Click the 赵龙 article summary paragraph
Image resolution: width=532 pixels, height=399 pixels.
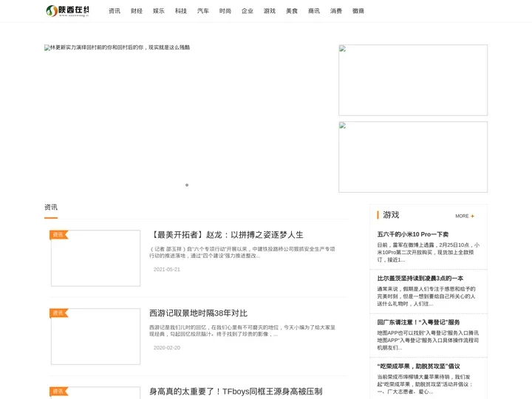[x=242, y=253]
